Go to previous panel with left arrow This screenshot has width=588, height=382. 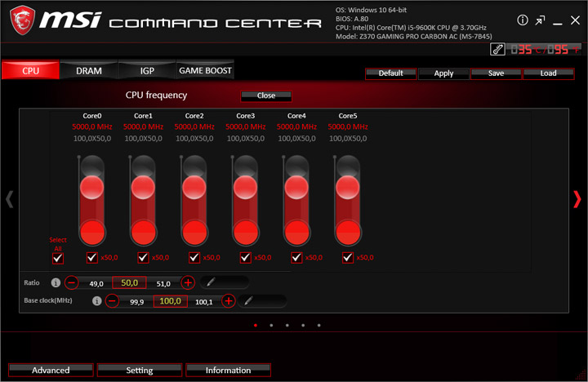(10, 199)
